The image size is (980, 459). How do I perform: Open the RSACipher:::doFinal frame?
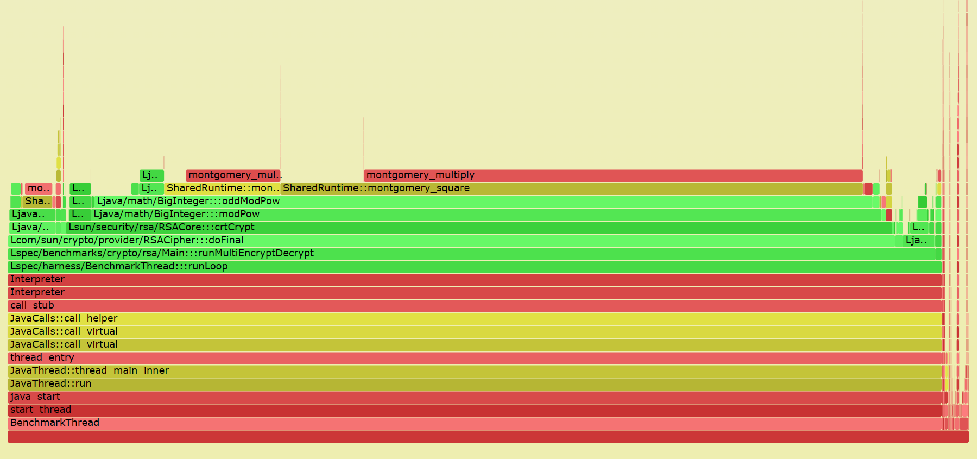[451, 240]
